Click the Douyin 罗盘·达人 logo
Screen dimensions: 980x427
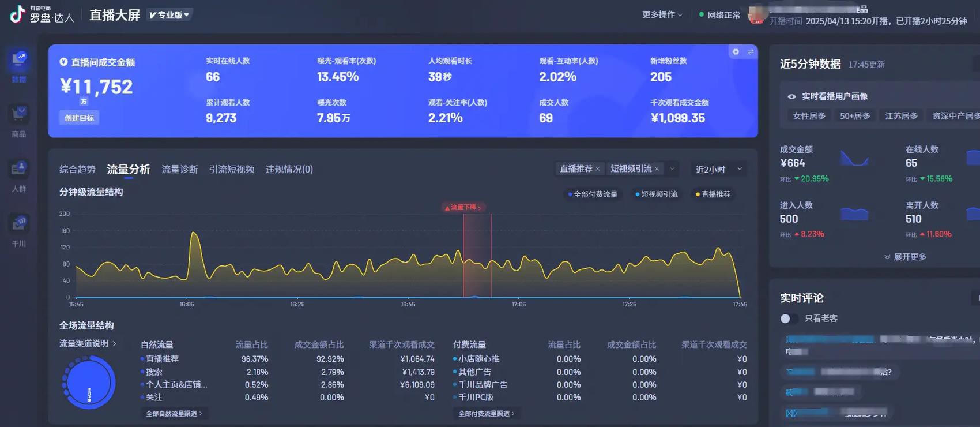click(42, 14)
